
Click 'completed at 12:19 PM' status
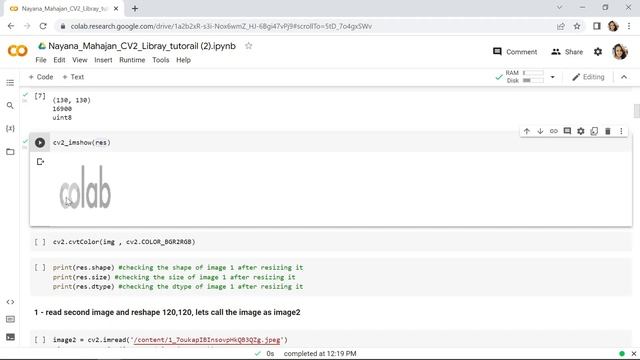click(x=320, y=353)
